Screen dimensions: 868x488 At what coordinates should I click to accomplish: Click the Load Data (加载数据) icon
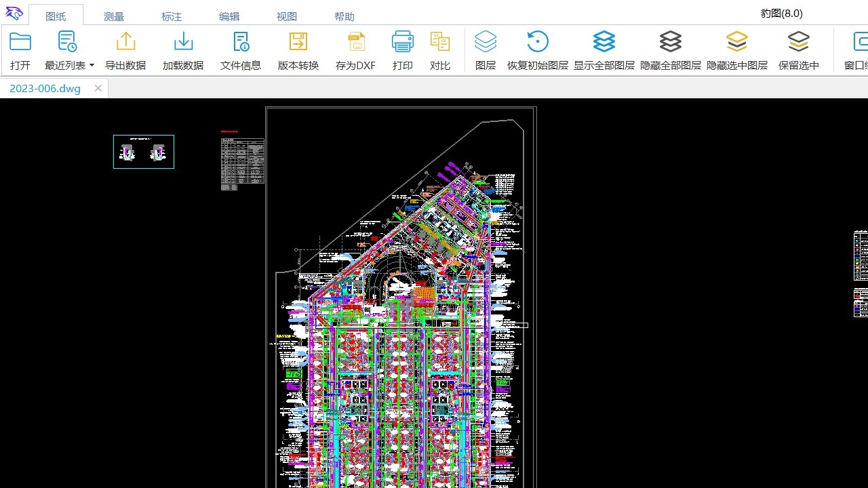[183, 42]
